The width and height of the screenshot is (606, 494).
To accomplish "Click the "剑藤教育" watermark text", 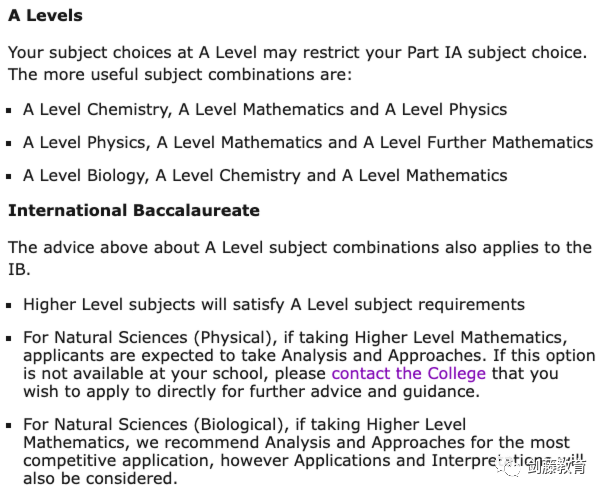I will (561, 466).
